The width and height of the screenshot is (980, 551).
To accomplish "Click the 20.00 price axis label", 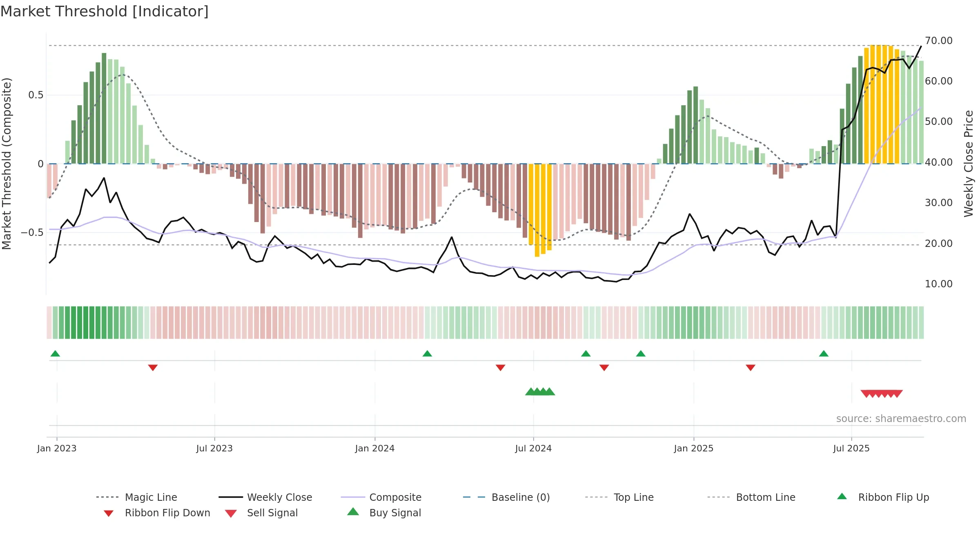I will coord(939,244).
